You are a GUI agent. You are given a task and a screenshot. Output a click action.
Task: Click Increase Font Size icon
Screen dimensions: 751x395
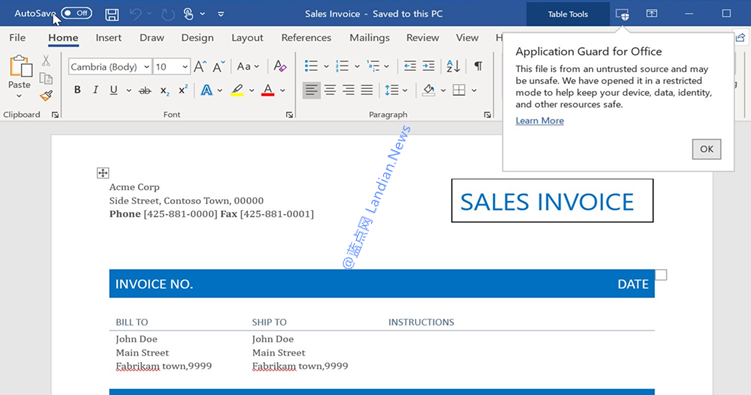[200, 66]
